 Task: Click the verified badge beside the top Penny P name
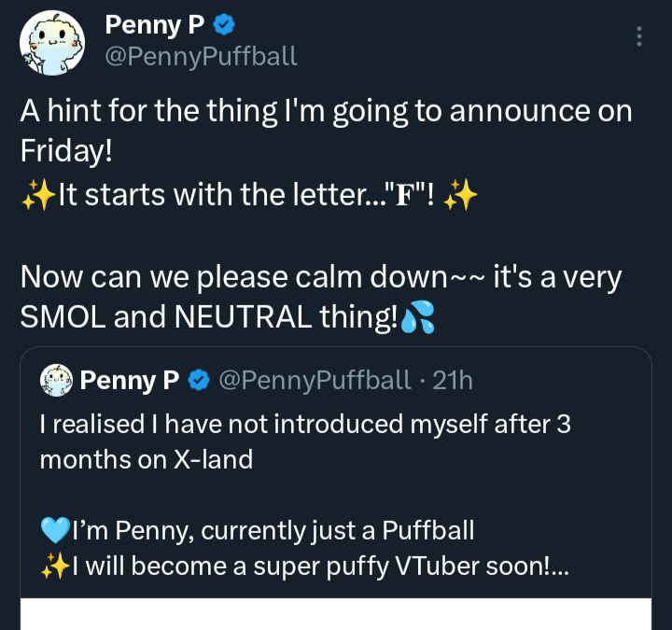point(223,22)
